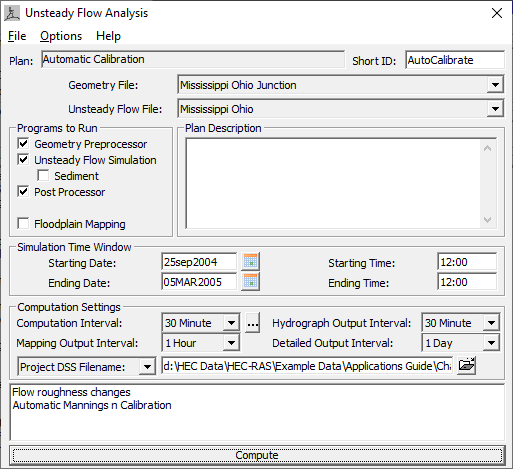Uncheck Unsteady Flow Simulation checkbox

pyautogui.click(x=23, y=159)
